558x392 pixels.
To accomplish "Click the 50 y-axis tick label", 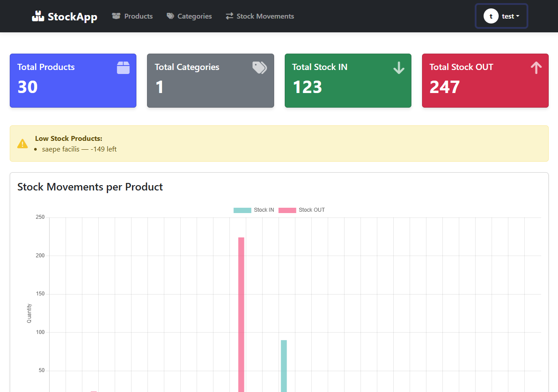I will click(42, 370).
